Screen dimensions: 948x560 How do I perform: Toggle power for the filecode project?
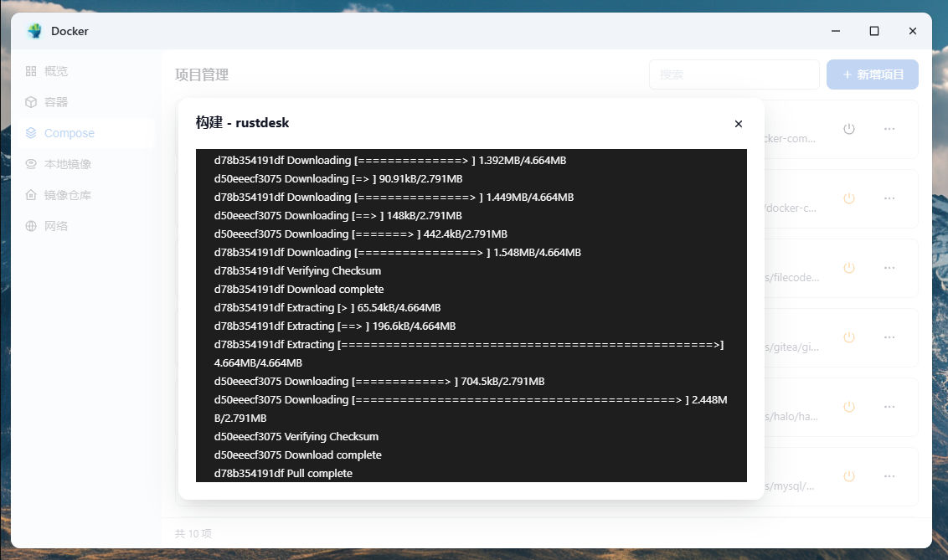point(848,268)
